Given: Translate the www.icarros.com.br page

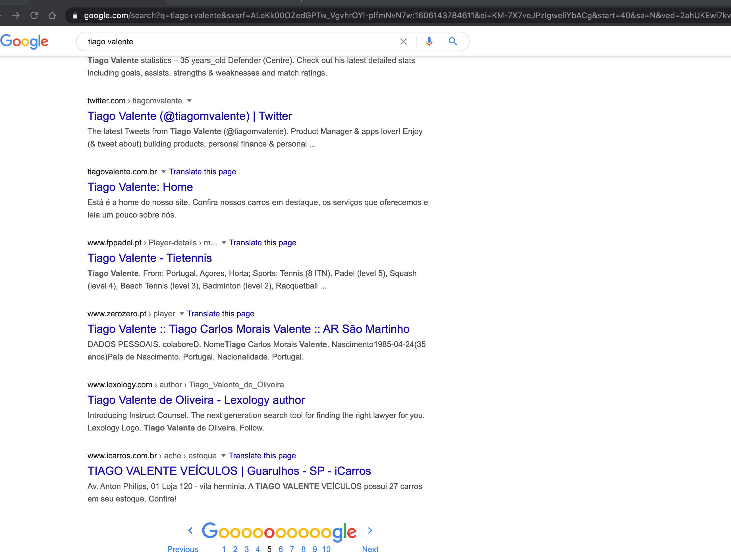Looking at the screenshot, I should [262, 456].
